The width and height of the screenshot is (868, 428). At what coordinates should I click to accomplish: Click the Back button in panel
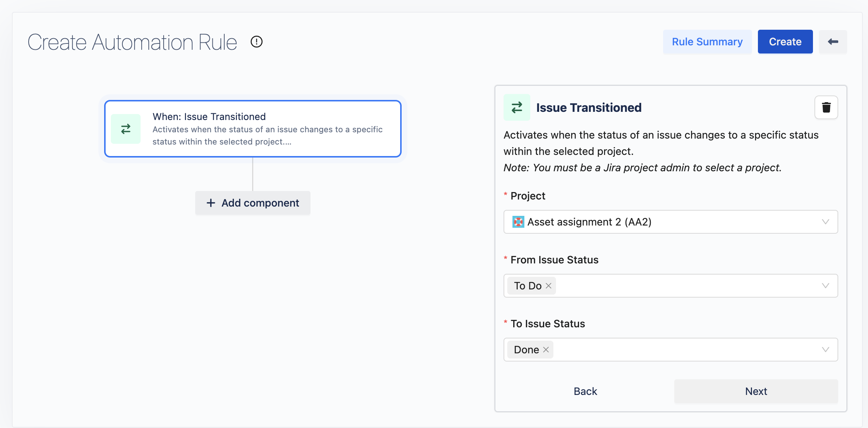[x=585, y=391]
